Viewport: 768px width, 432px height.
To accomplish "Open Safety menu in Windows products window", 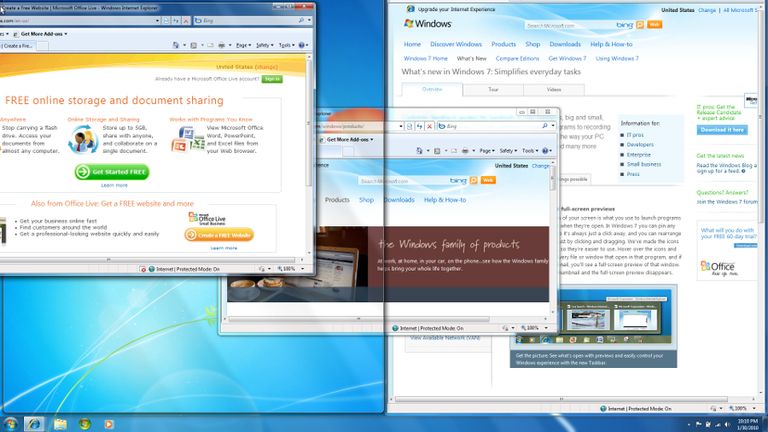I will click(x=508, y=151).
